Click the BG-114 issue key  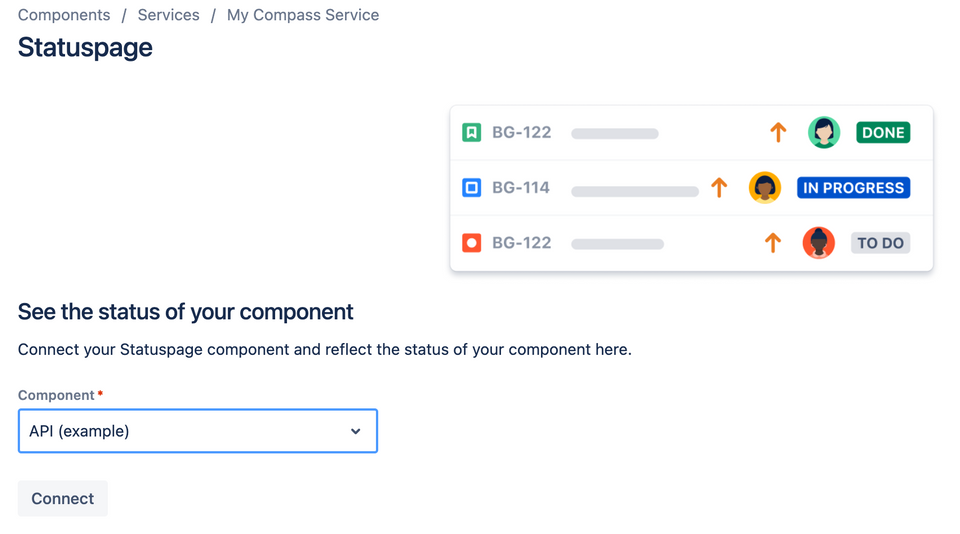coord(521,187)
